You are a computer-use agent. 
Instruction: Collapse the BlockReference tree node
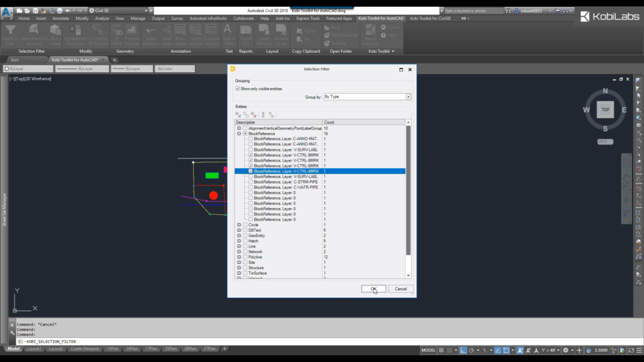[x=239, y=133]
